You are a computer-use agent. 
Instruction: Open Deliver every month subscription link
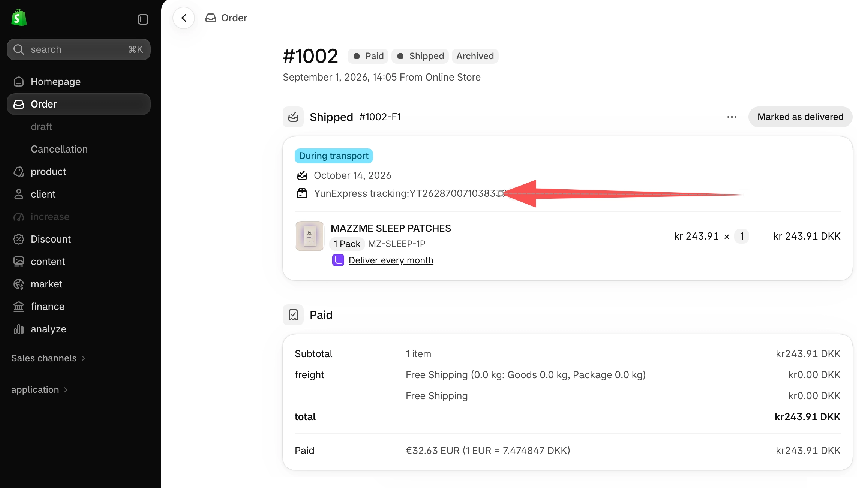pos(391,260)
